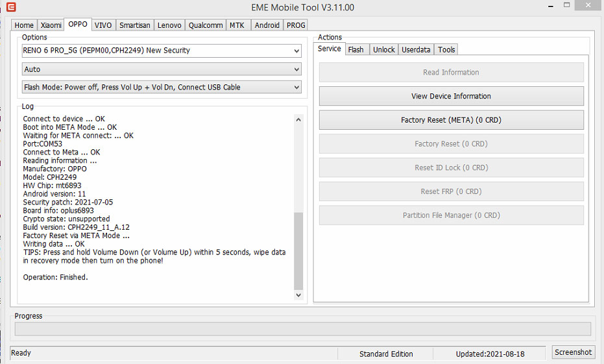Open the Lenovo tab

coord(169,25)
